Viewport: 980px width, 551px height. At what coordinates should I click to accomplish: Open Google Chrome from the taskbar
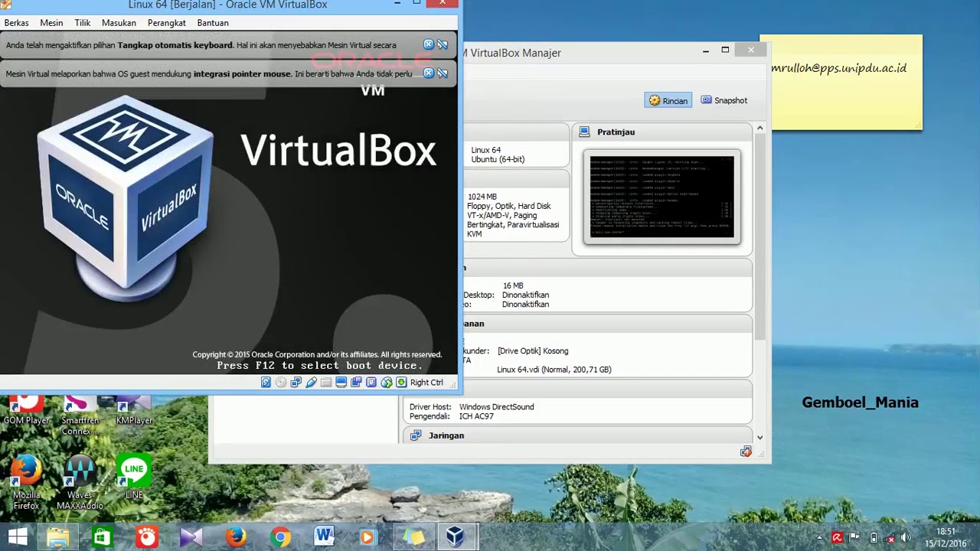pyautogui.click(x=280, y=536)
